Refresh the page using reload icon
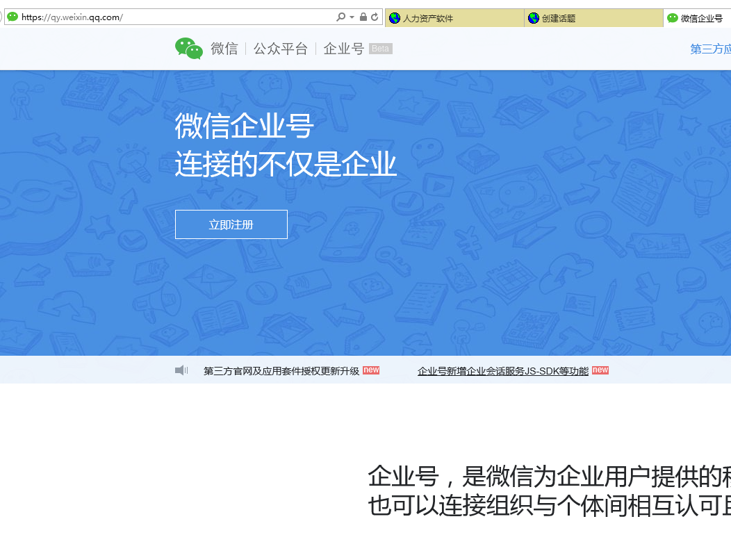This screenshot has width=731, height=560. point(375,17)
